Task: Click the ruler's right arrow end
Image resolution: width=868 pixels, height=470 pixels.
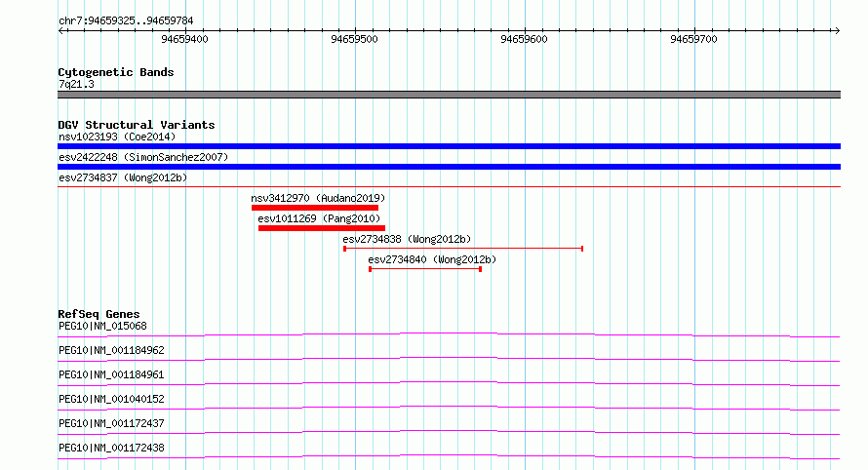Action: (837, 31)
